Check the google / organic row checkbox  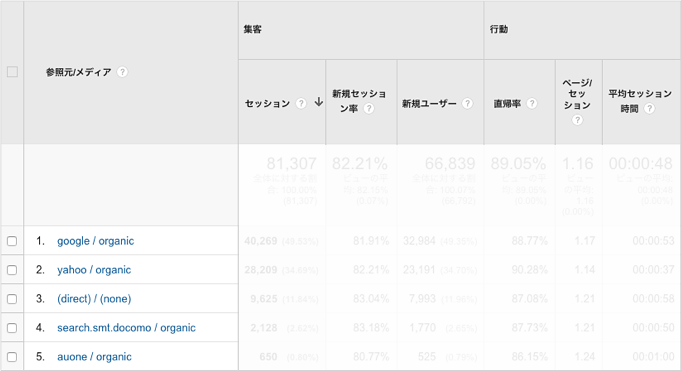12,241
